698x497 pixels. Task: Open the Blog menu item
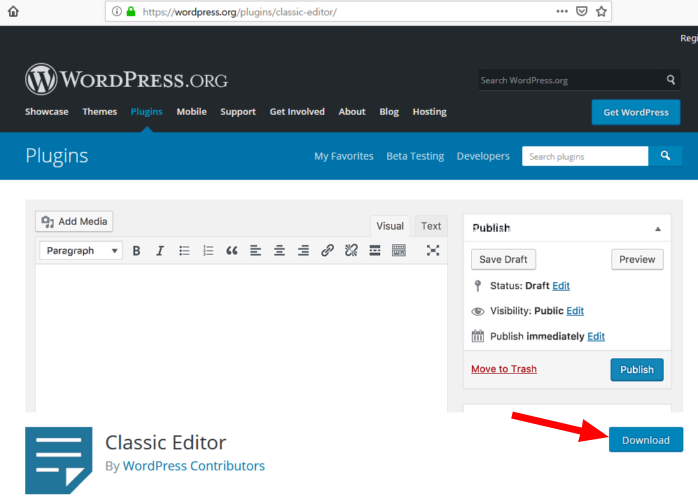pyautogui.click(x=389, y=112)
